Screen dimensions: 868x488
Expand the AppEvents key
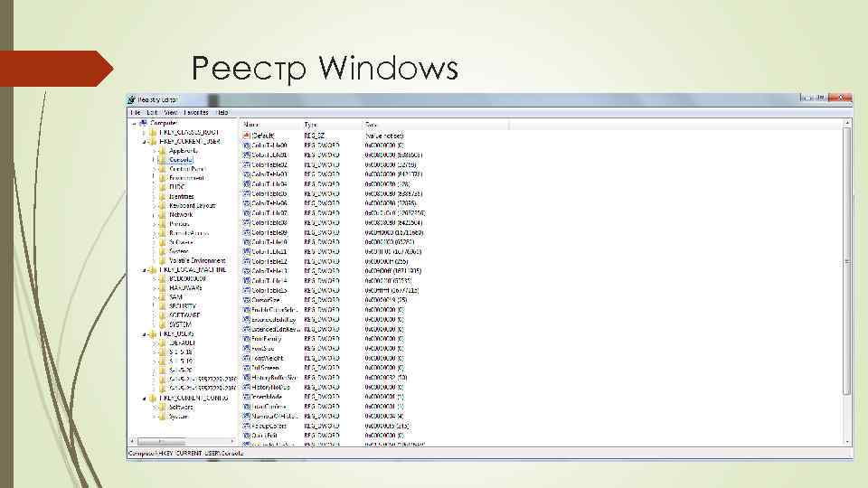(x=154, y=151)
